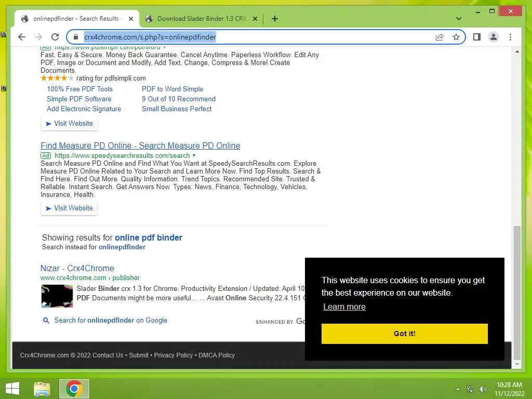532x399 pixels.
Task: Click the forward navigation arrow
Action: [x=38, y=37]
